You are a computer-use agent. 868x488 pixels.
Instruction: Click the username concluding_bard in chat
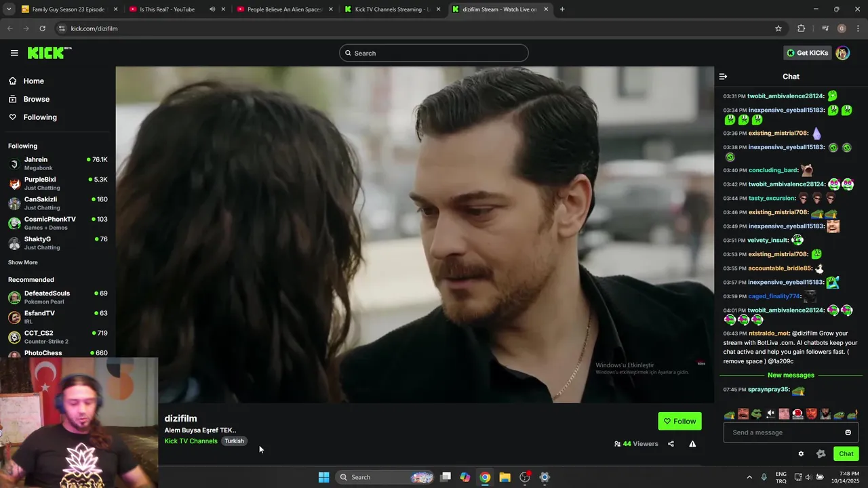click(773, 170)
